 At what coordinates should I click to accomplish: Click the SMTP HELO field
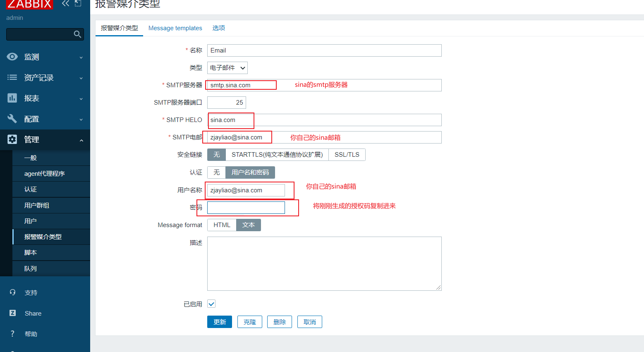pyautogui.click(x=324, y=120)
